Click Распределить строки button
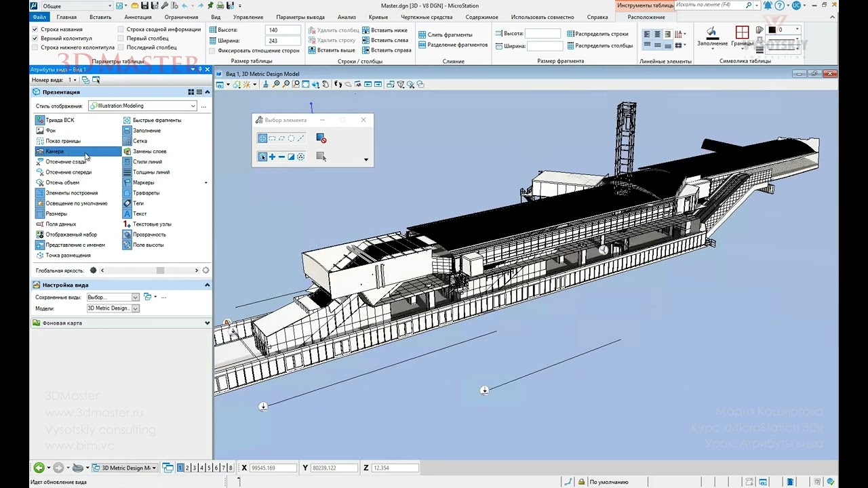 point(597,34)
